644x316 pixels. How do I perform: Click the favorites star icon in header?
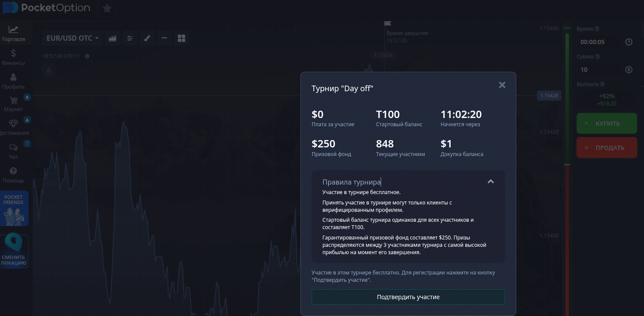[107, 8]
